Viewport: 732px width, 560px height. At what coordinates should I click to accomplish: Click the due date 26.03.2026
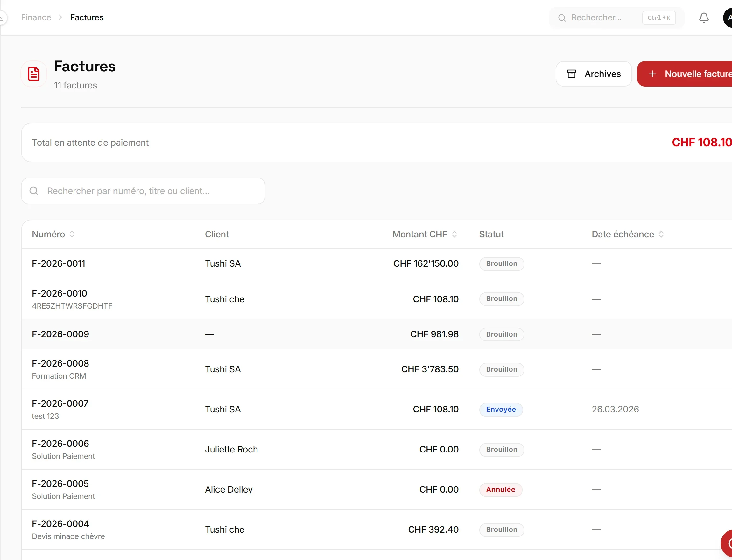615,409
